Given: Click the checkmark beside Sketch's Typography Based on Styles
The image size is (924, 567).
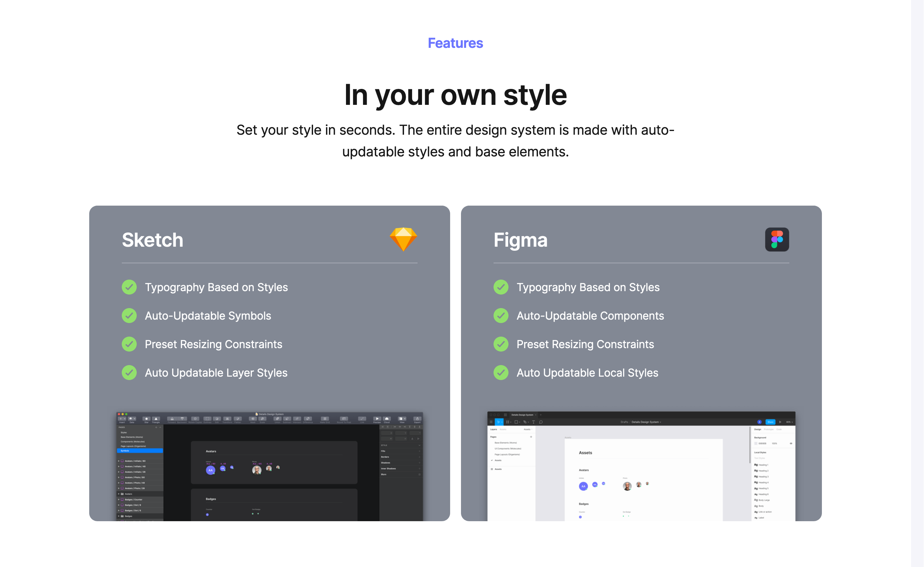Looking at the screenshot, I should click(x=129, y=287).
